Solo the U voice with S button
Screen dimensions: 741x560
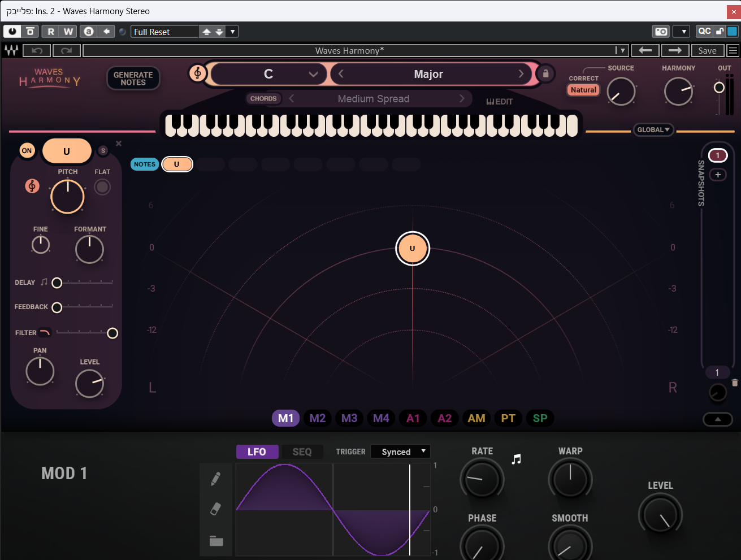click(x=103, y=150)
